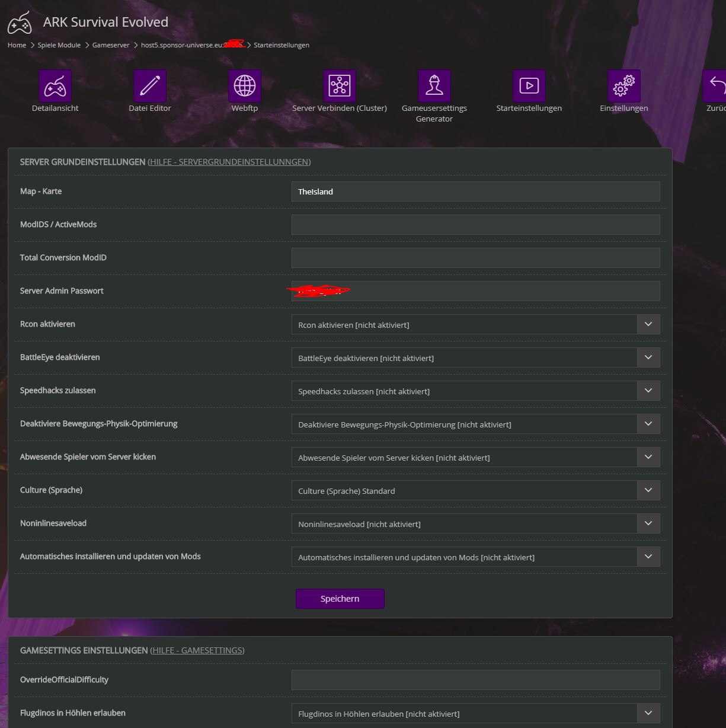Open Server Verbinden (Cluster) icon
Screen dimensions: 726x728
tap(340, 87)
